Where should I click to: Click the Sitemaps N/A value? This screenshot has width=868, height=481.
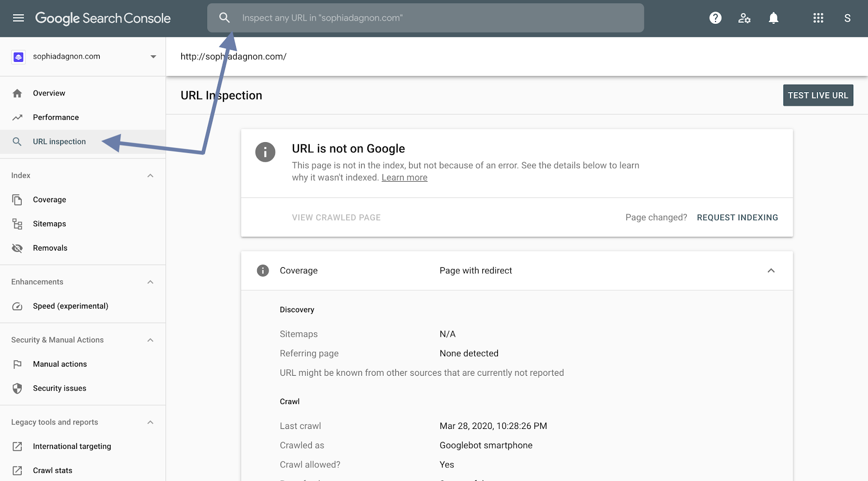[x=448, y=334]
